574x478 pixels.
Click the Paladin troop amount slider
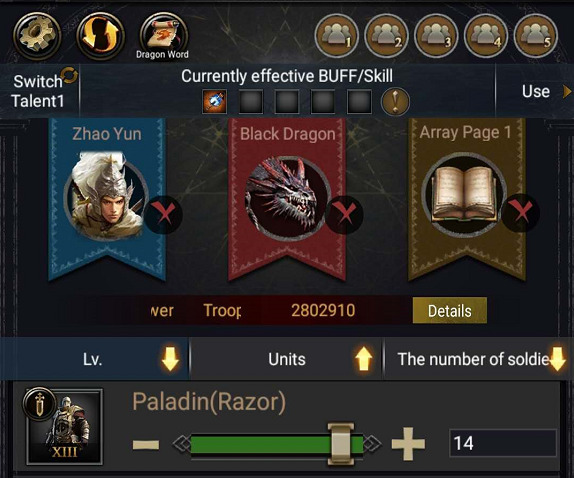click(x=277, y=444)
